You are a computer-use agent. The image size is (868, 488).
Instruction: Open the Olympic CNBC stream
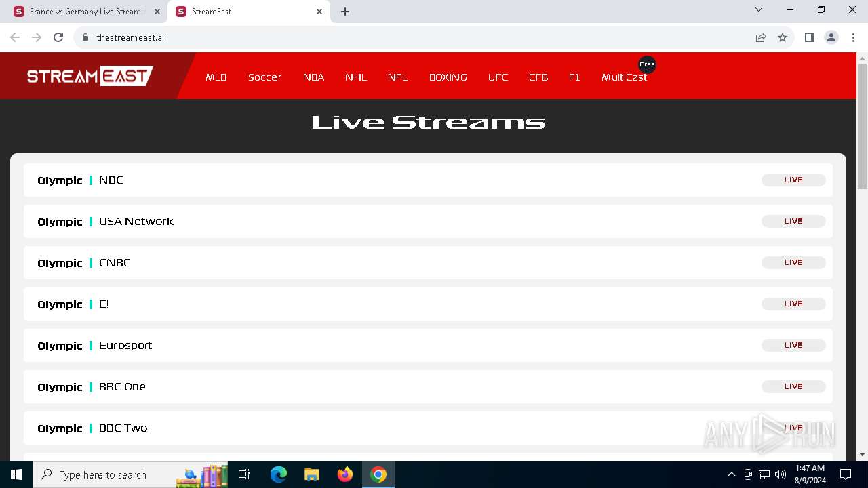pos(428,263)
